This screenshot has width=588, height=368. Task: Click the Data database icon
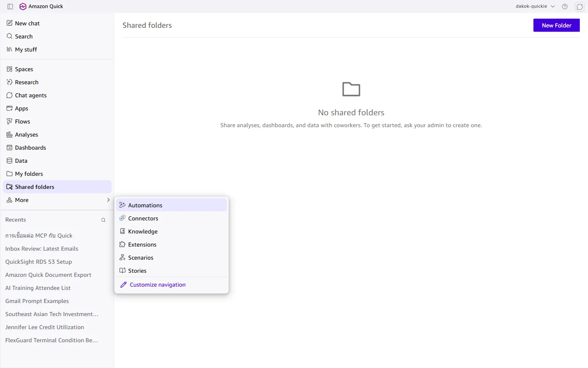pos(9,161)
